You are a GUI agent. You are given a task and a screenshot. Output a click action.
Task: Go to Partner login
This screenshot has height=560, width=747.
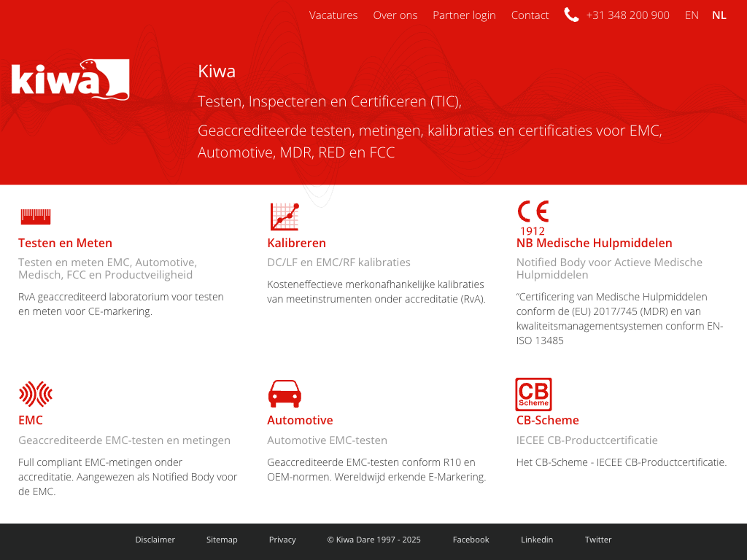pyautogui.click(x=464, y=15)
